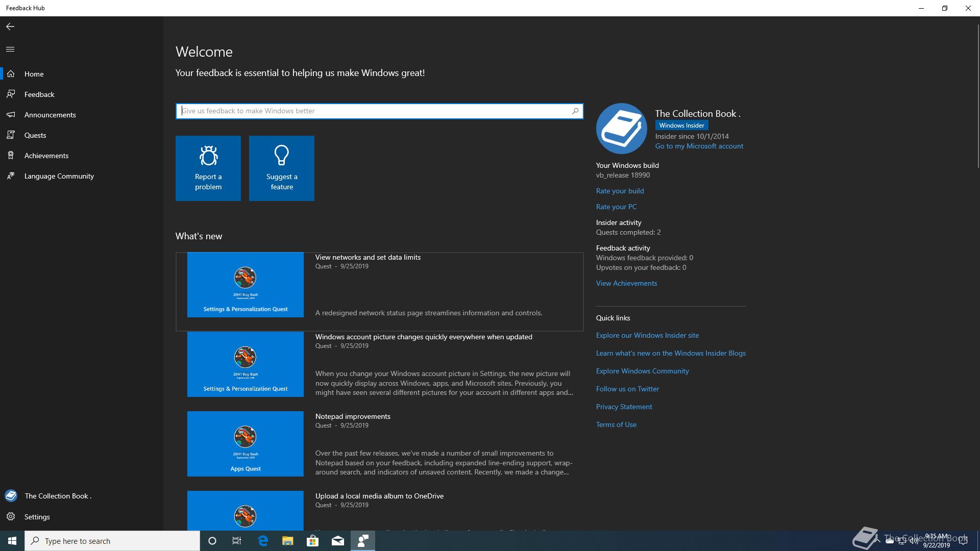Click the Settings gear icon
The height and width of the screenshot is (551, 980).
pyautogui.click(x=11, y=517)
